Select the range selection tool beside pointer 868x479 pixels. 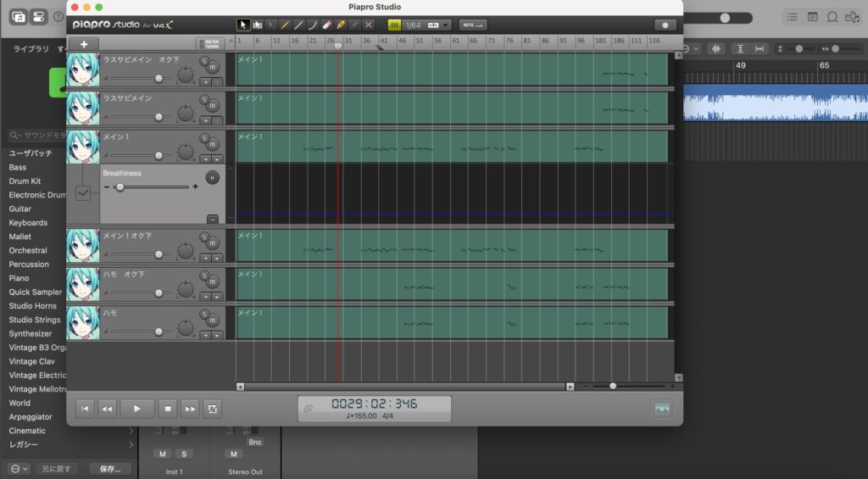pyautogui.click(x=258, y=25)
